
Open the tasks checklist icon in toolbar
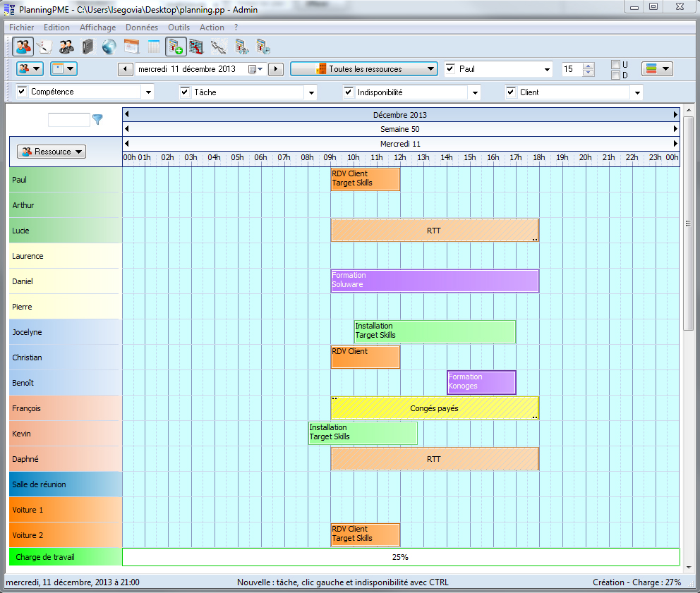pyautogui.click(x=44, y=47)
